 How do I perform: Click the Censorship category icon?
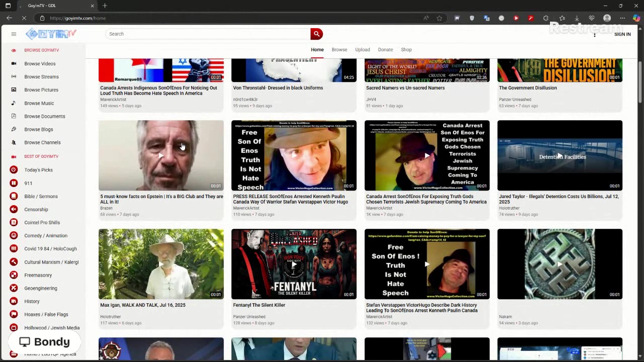click(x=14, y=209)
